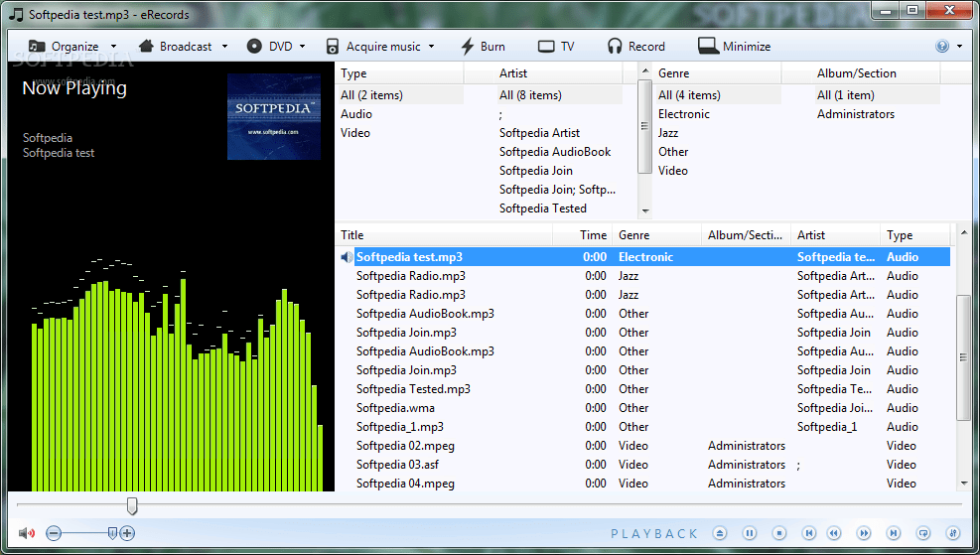Filter Genre by Jazz

[667, 132]
